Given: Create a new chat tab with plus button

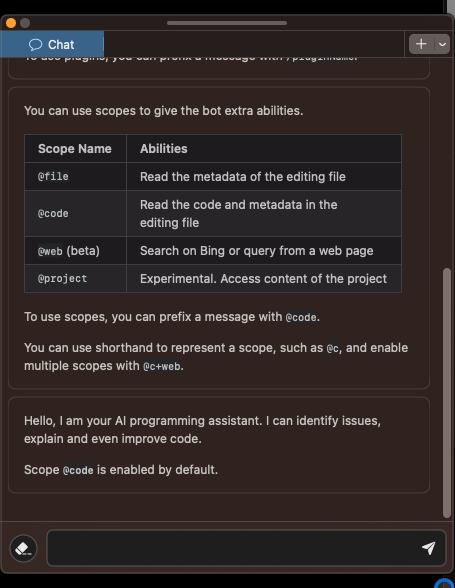Looking at the screenshot, I should (421, 44).
